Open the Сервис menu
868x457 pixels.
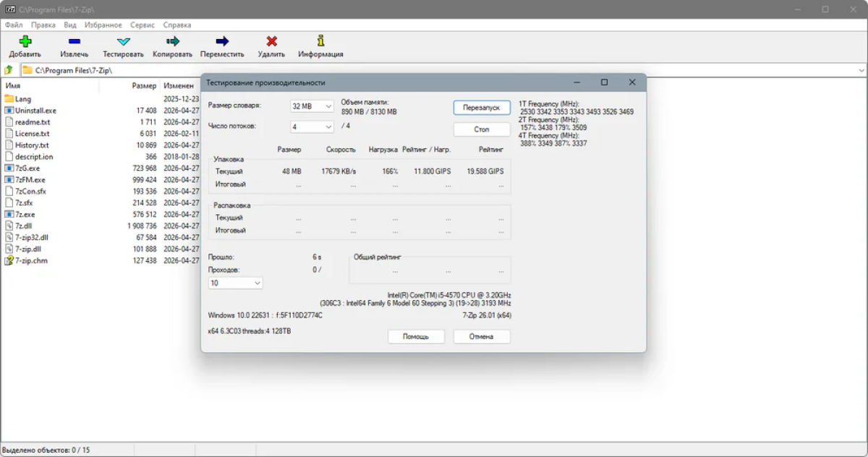coord(142,25)
